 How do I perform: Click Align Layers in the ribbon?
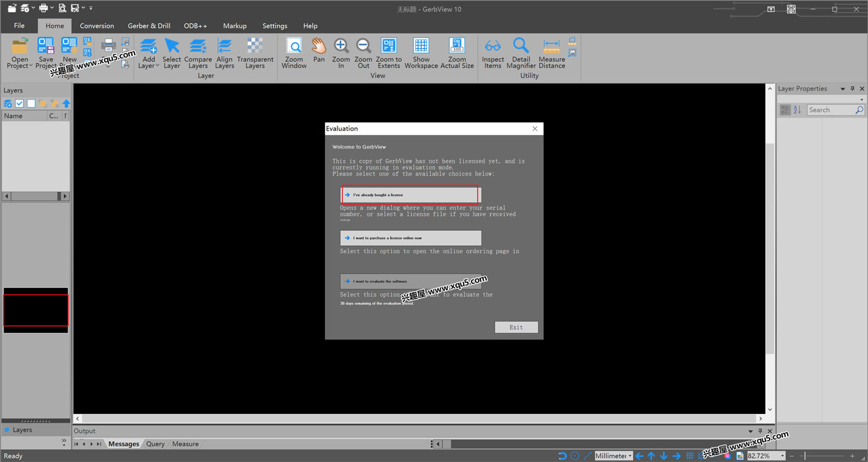(225, 53)
